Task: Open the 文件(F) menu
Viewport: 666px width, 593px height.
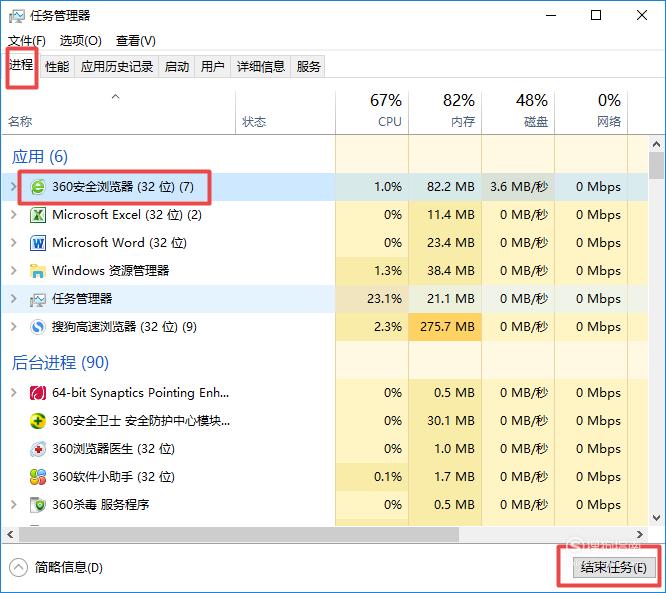Action: [27, 41]
